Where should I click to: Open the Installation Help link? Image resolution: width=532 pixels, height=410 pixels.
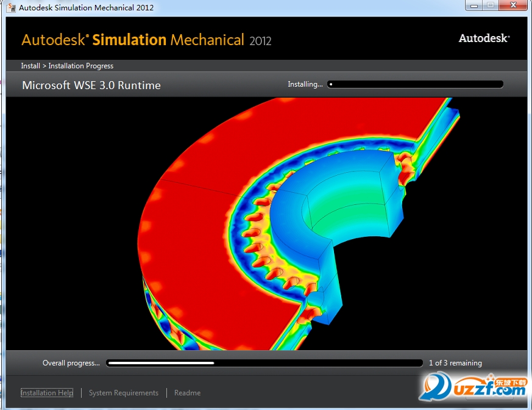click(x=47, y=393)
